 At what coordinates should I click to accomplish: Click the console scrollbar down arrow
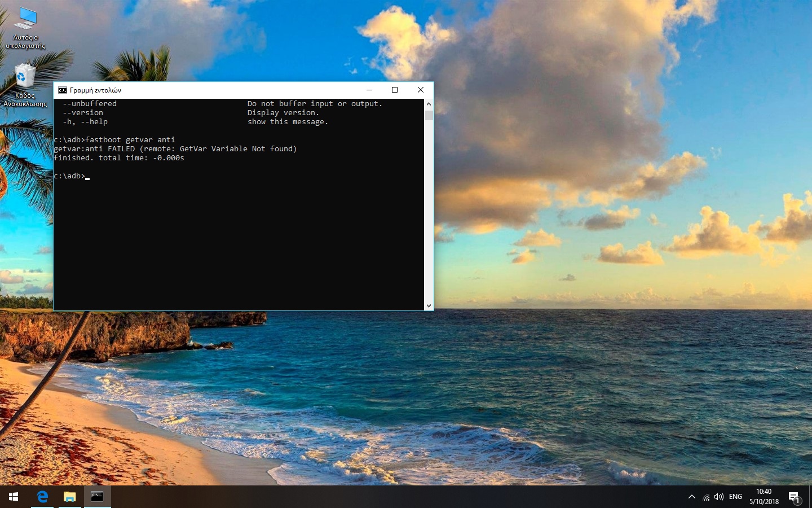click(x=429, y=306)
